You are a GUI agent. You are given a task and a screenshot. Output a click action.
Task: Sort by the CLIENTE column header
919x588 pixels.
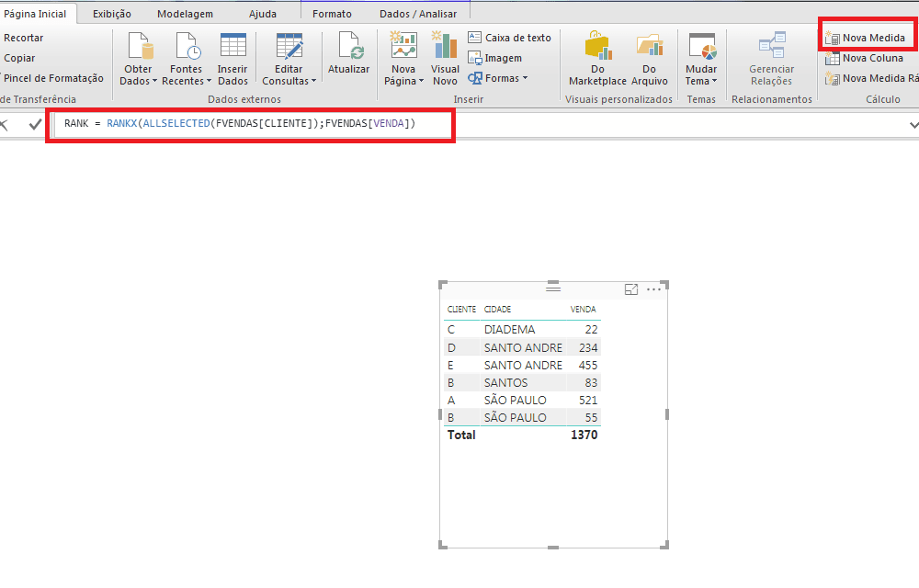click(461, 310)
